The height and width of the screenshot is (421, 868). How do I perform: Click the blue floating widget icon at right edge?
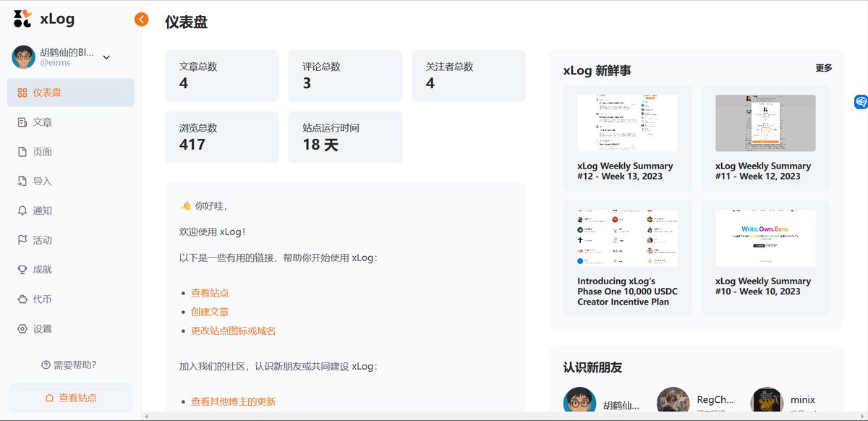point(861,102)
